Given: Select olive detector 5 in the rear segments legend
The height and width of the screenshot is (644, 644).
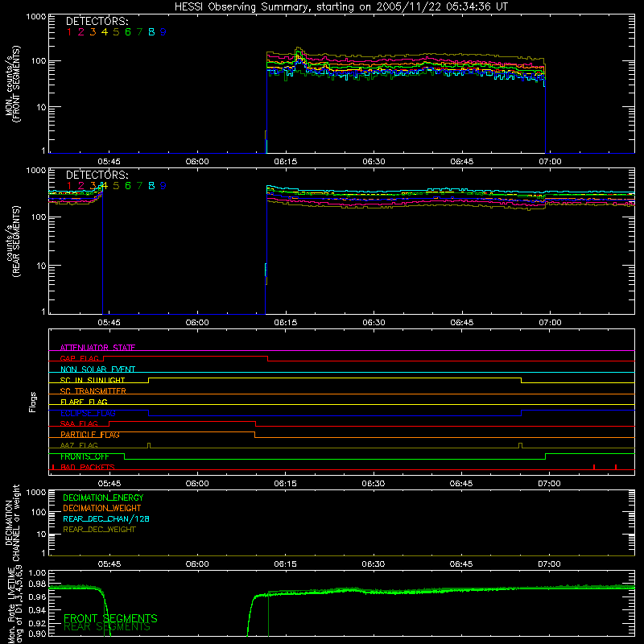Looking at the screenshot, I should pyautogui.click(x=116, y=186).
